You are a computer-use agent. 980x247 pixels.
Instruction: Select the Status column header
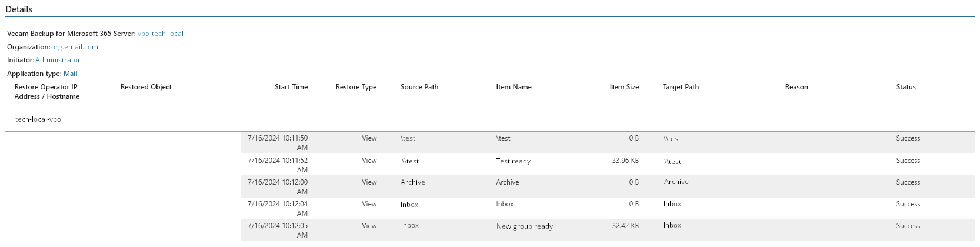coord(906,87)
